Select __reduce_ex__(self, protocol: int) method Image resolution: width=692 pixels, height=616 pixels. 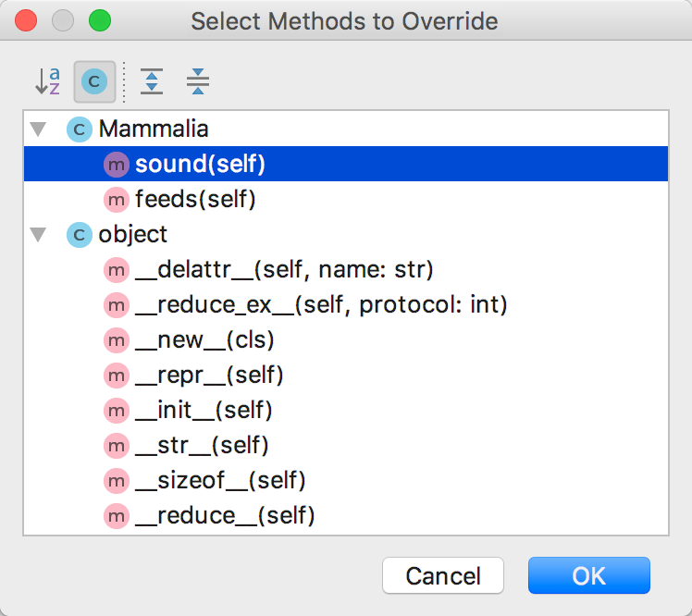coord(321,304)
